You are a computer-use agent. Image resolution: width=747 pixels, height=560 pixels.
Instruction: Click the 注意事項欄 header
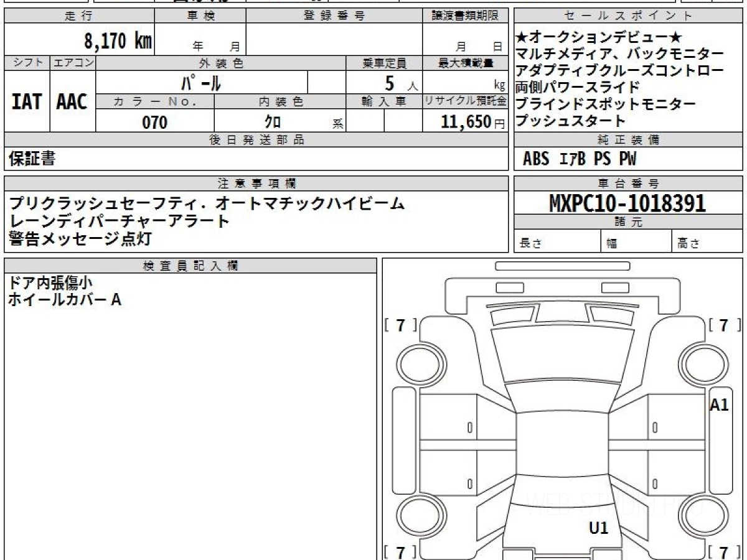(256, 184)
